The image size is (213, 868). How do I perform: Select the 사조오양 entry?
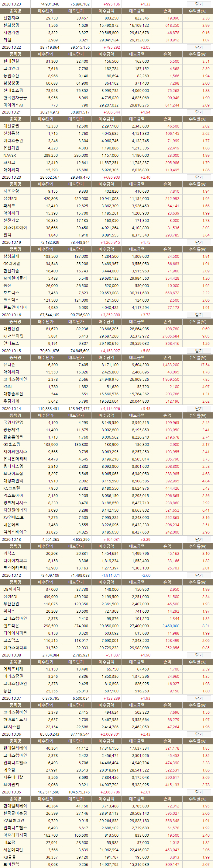click(x=106, y=191)
